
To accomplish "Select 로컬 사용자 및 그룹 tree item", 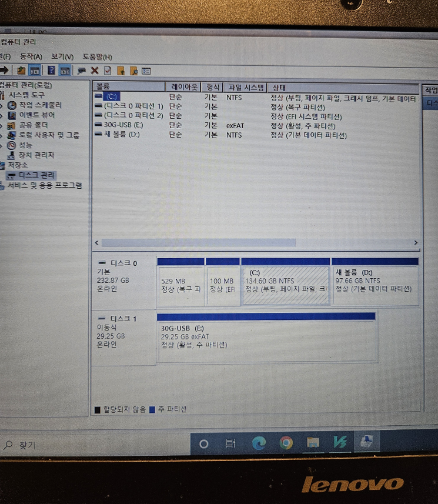I will 49,135.
